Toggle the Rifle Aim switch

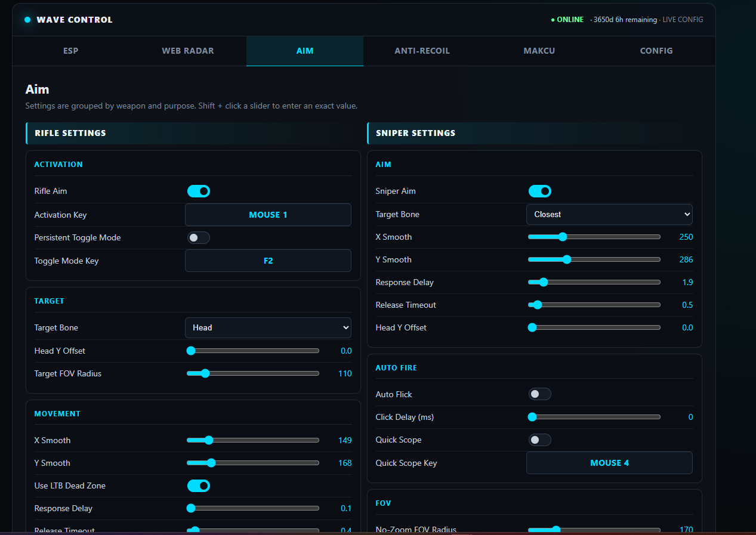pos(199,191)
